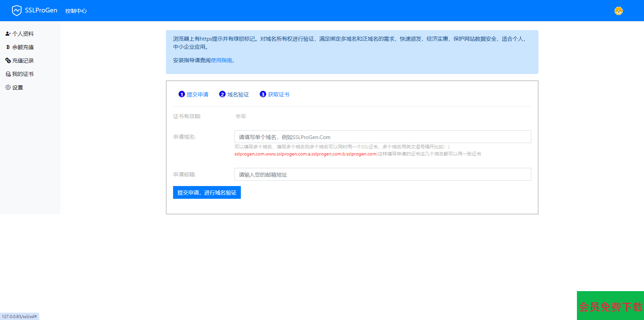
Task: Open the user avatar menu
Action: point(618,11)
